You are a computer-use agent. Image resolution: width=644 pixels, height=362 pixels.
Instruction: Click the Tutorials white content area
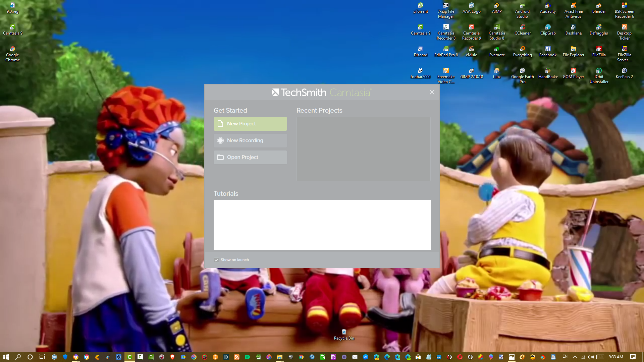322,225
